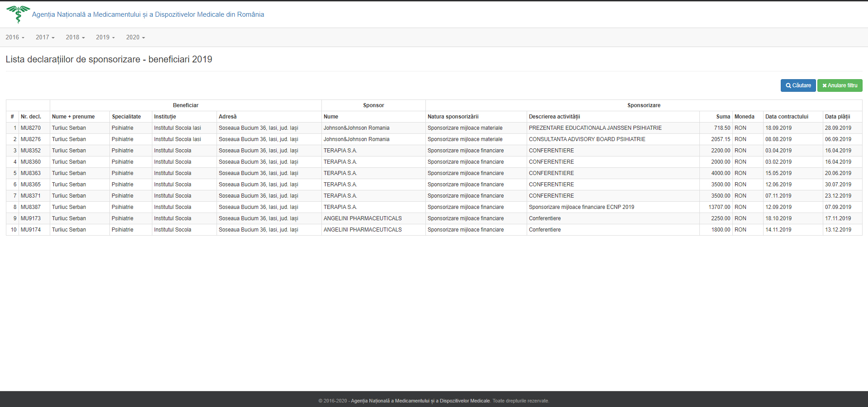Select declaration number MU8360
The height and width of the screenshot is (407, 868).
click(31, 162)
